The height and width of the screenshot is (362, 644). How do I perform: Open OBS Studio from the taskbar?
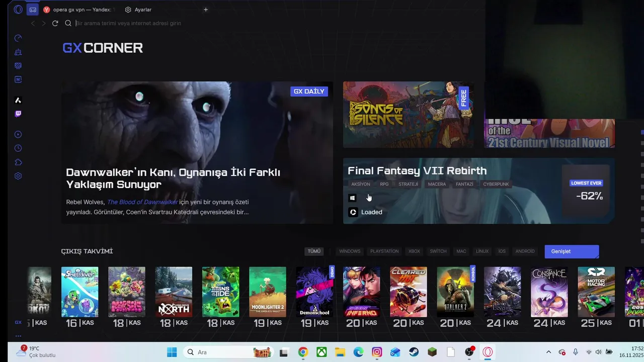coord(469,352)
